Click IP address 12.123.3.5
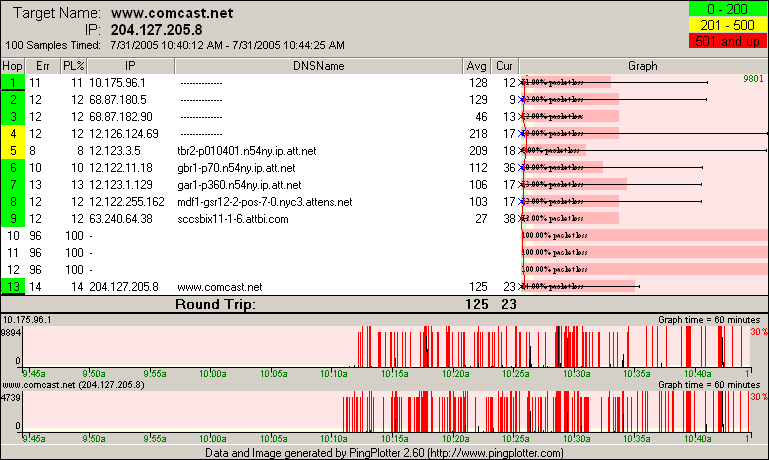The image size is (769, 460). pyautogui.click(x=114, y=151)
